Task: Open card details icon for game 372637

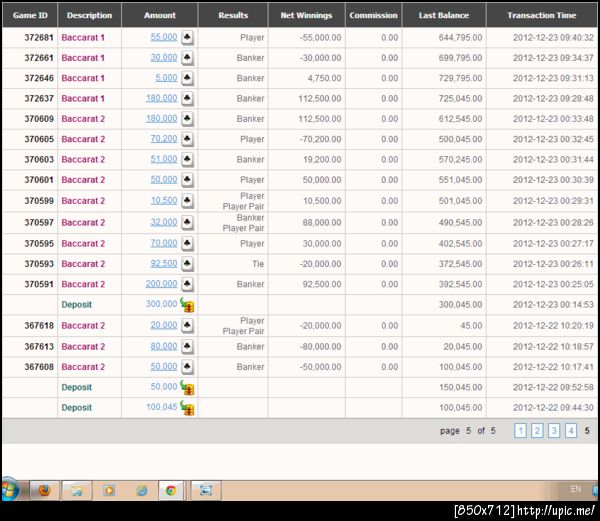Action: click(x=187, y=98)
